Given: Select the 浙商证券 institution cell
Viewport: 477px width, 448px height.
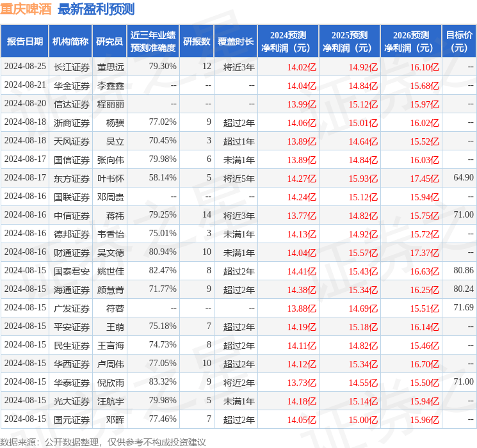Looking at the screenshot, I should 72,123.
